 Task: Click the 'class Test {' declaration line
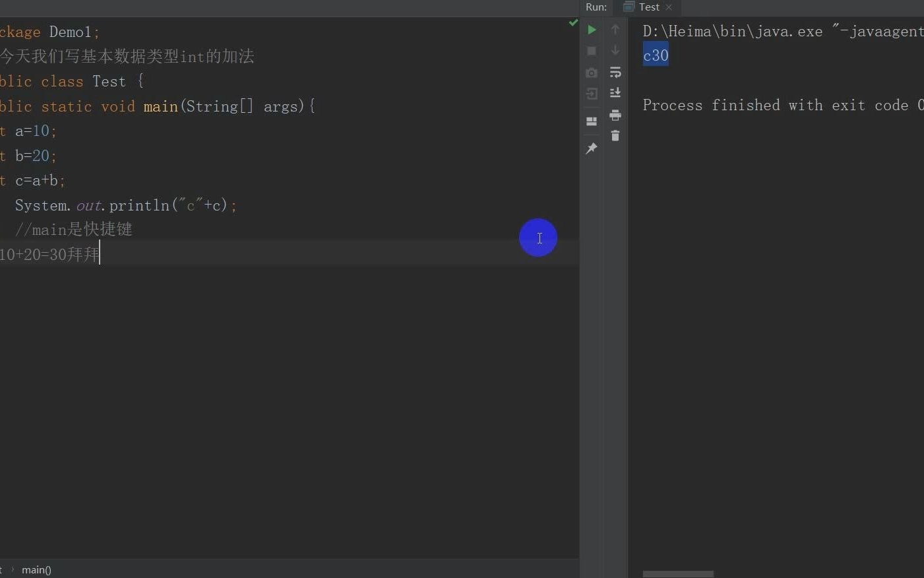(x=72, y=82)
